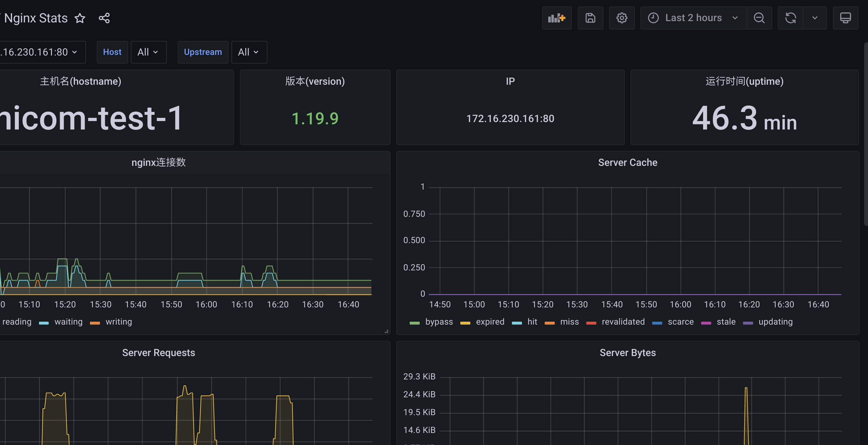This screenshot has width=868, height=445.
Task: Expand the Upstream All dropdown
Action: (x=249, y=52)
